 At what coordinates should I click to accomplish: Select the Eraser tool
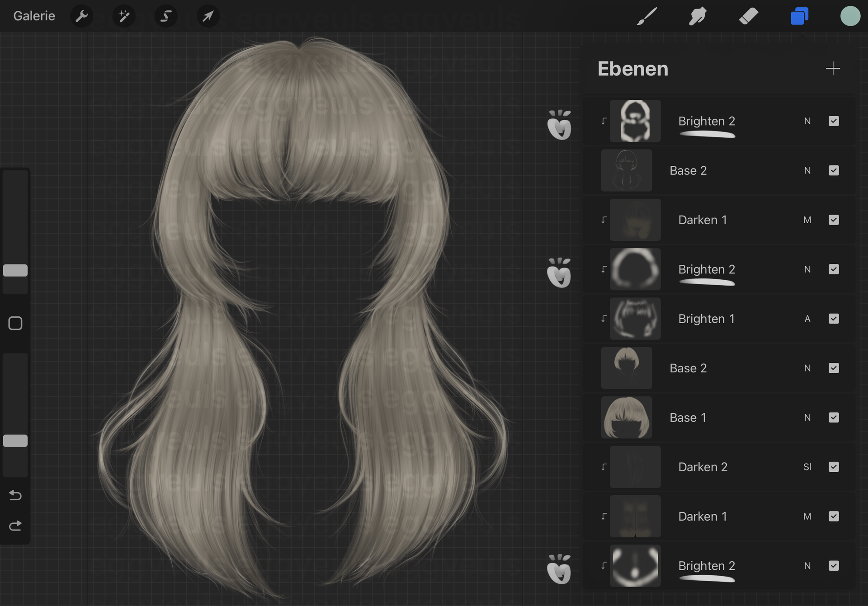pos(749,16)
